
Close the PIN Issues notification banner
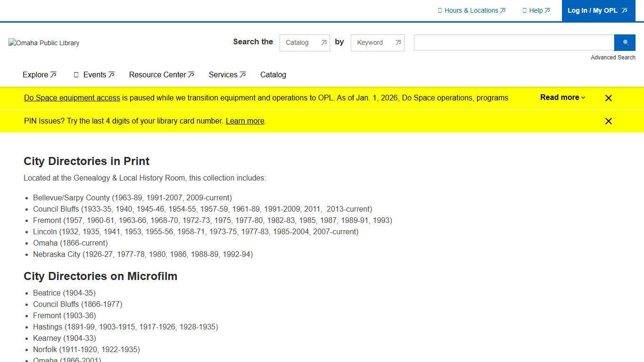pos(608,121)
